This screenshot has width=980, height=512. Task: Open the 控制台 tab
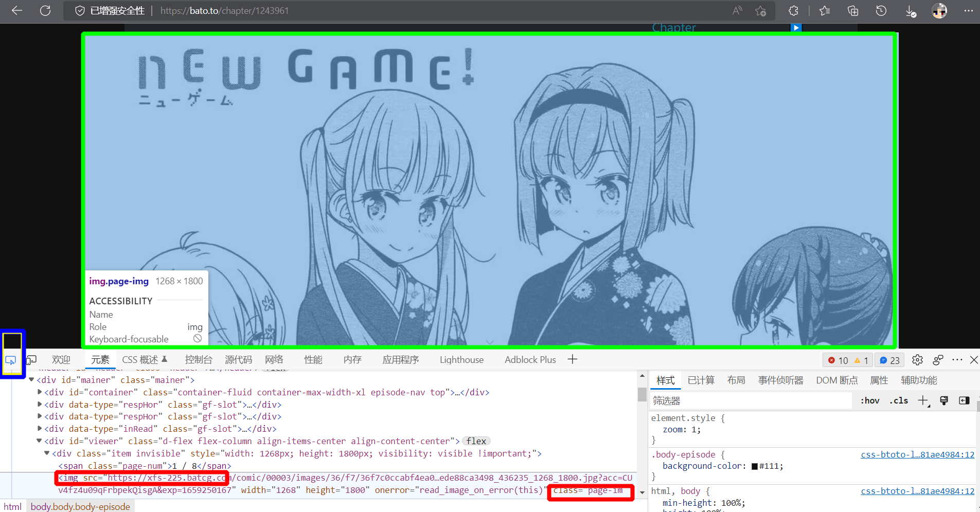point(199,360)
